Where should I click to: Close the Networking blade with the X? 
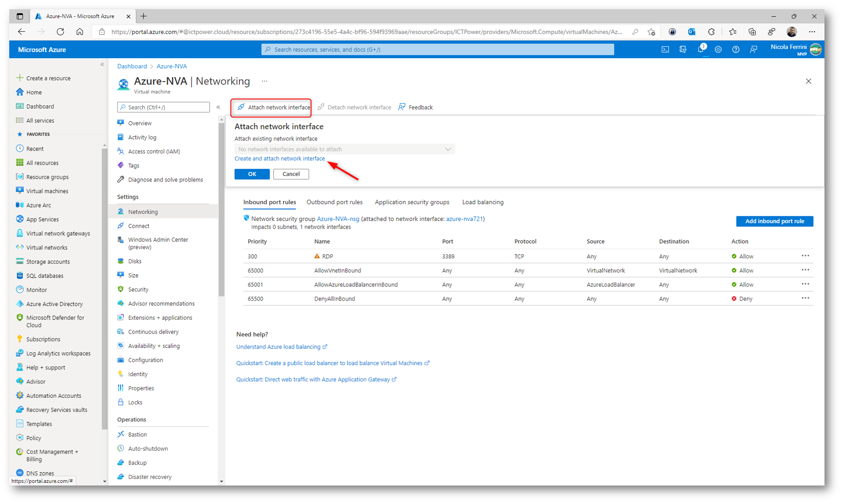(808, 81)
